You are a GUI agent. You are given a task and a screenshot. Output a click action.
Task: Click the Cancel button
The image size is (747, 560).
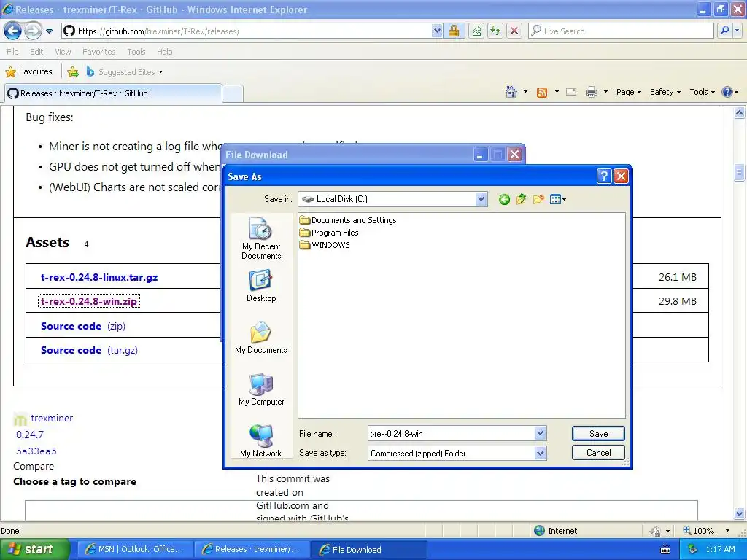pos(598,452)
